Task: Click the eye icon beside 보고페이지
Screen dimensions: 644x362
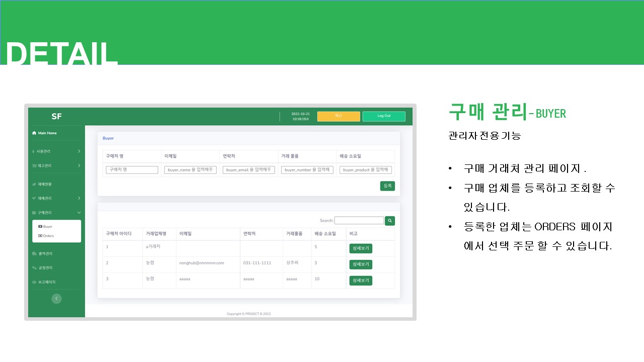Action: pyautogui.click(x=34, y=282)
